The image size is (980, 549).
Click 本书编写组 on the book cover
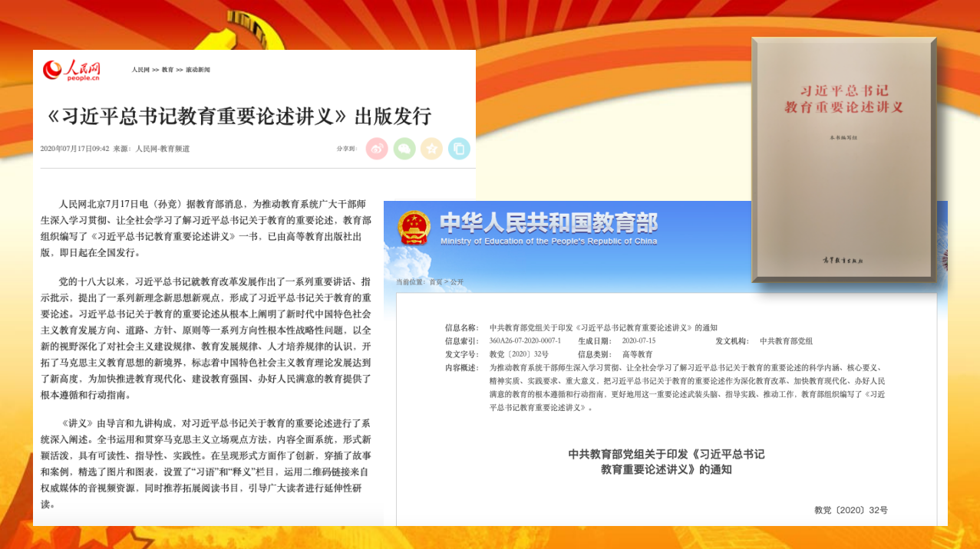tap(844, 139)
